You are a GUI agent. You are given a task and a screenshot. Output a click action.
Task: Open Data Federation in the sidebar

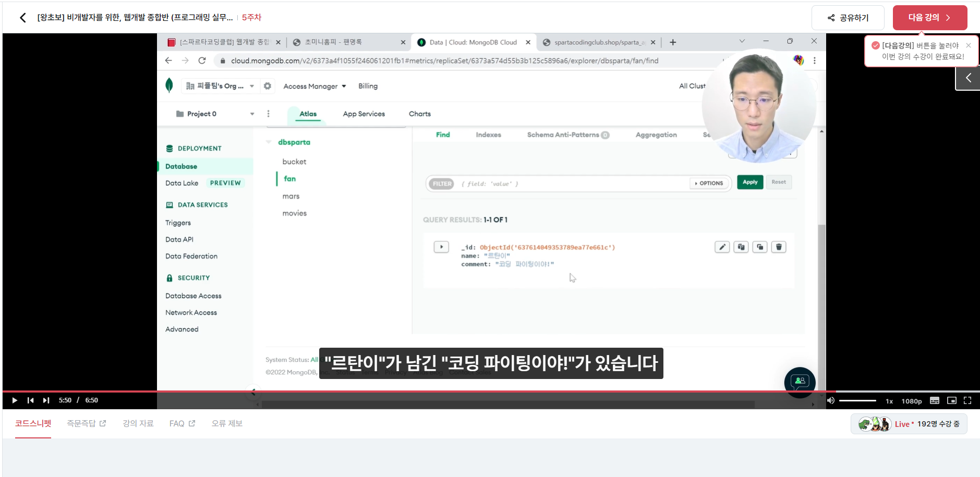click(191, 256)
